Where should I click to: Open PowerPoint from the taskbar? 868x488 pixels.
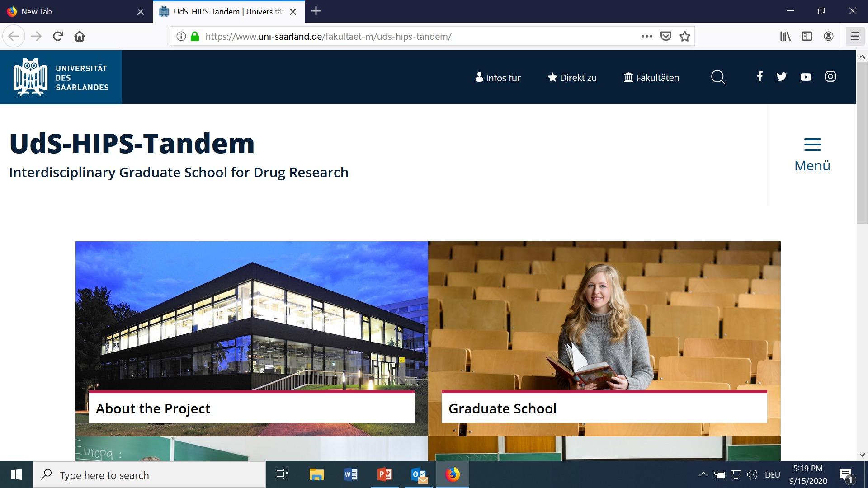384,475
